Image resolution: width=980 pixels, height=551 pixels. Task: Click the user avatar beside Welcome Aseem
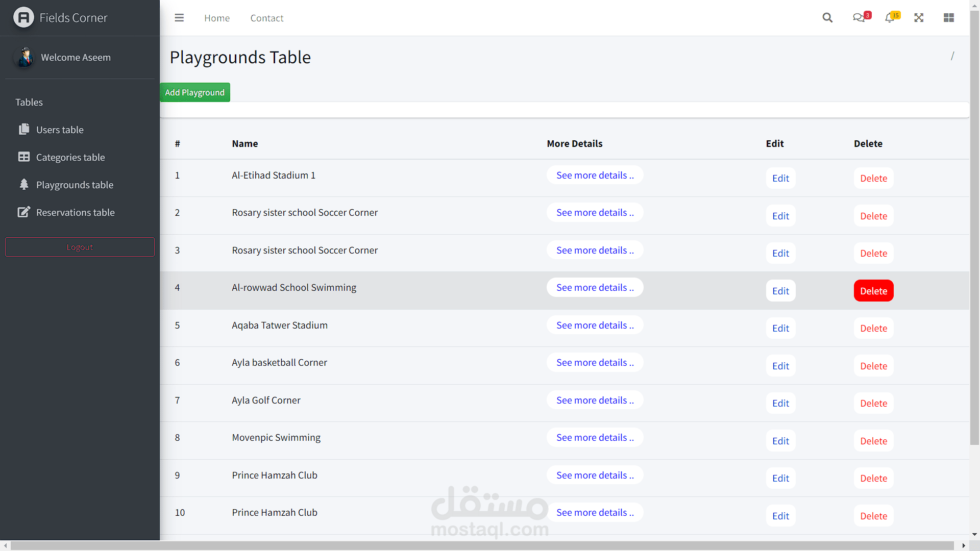(24, 57)
